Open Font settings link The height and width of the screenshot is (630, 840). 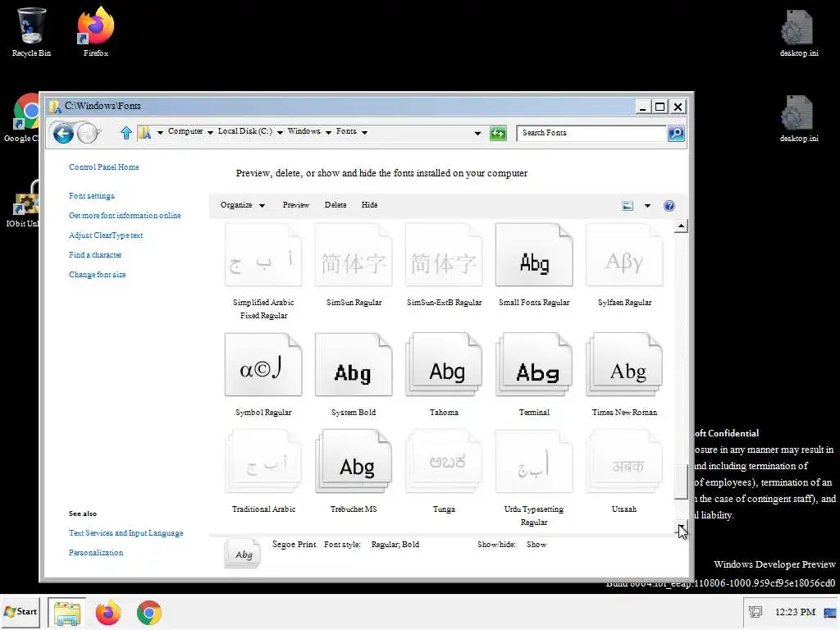coord(92,196)
